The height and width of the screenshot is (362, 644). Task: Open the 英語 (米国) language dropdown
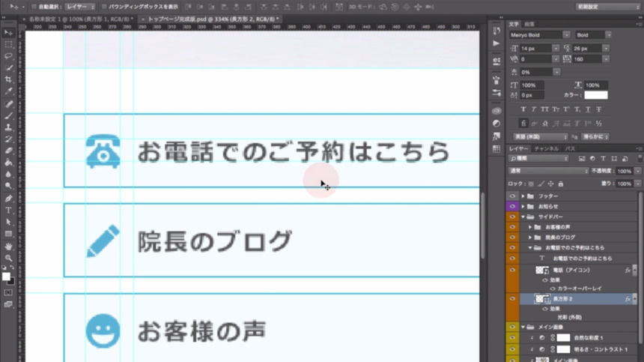coord(540,137)
